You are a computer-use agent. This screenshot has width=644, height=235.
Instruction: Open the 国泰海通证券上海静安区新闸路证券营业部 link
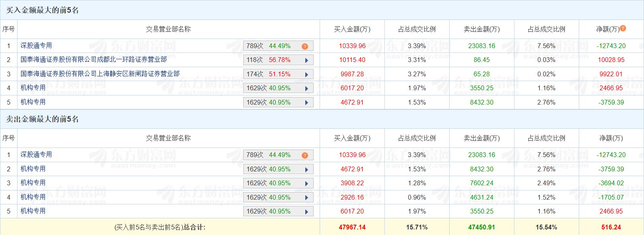point(100,74)
